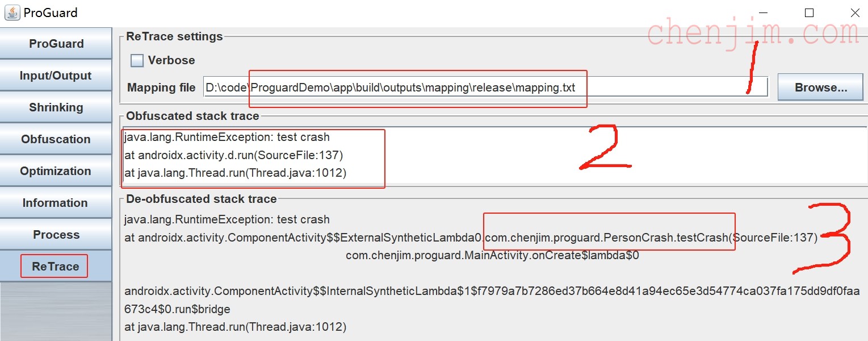Click 'at androidx.activity.d.run(SourceFile:137)' line

point(234,155)
